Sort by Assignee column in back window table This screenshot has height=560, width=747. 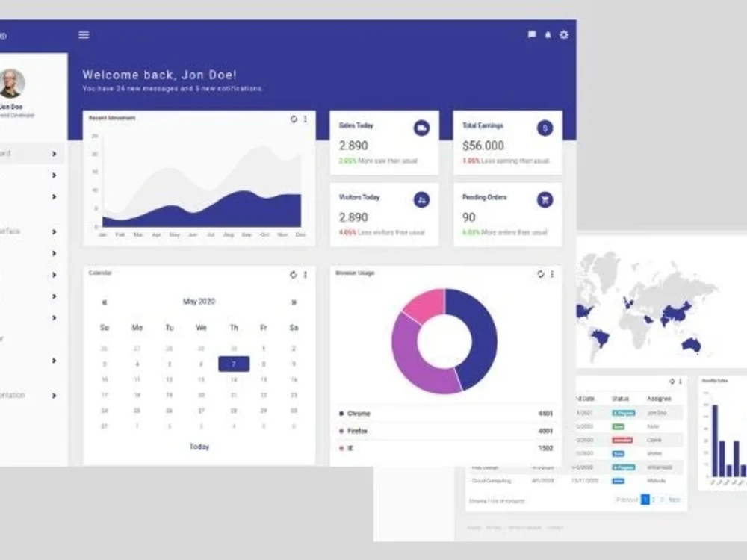click(x=659, y=399)
